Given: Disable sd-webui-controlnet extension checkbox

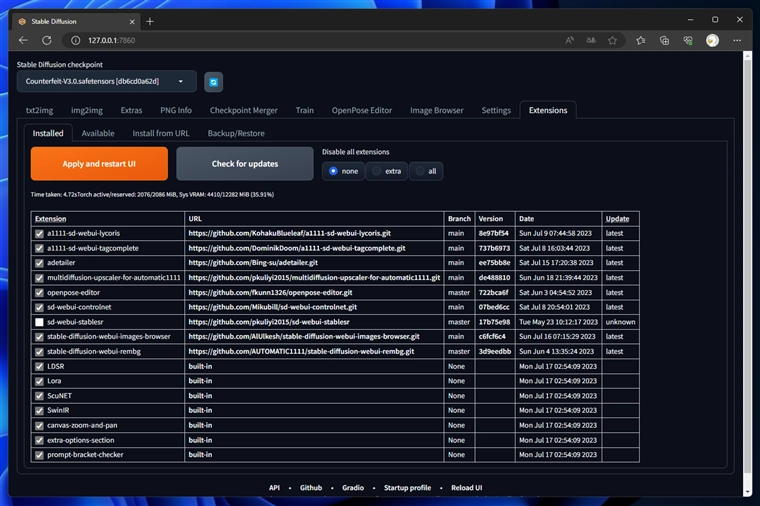Looking at the screenshot, I should coord(39,307).
